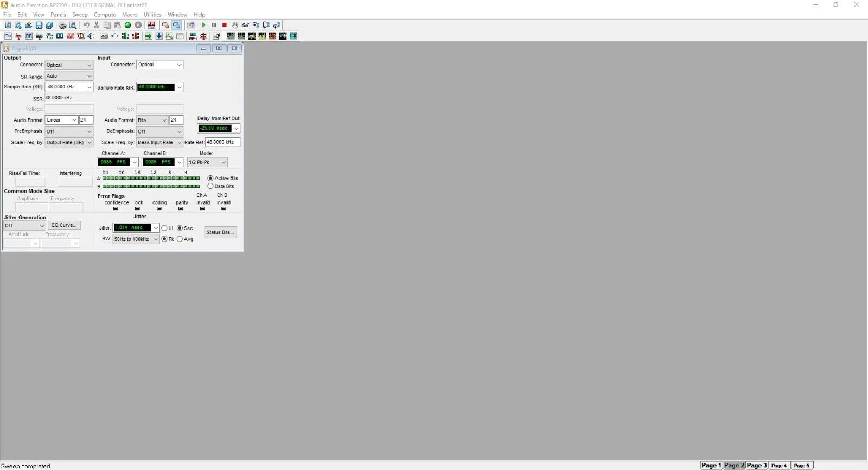Select the UI jitter unit radio button

[164, 228]
